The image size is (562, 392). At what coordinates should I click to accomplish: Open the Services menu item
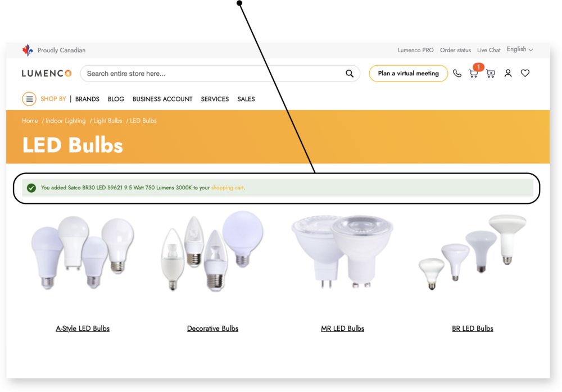pyautogui.click(x=215, y=99)
